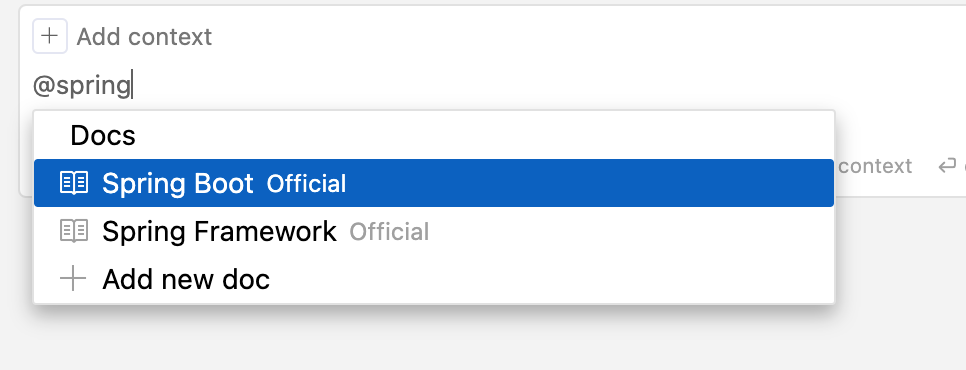This screenshot has height=370, width=966.
Task: Click highlighted row's blank area right of Official
Action: point(585,183)
